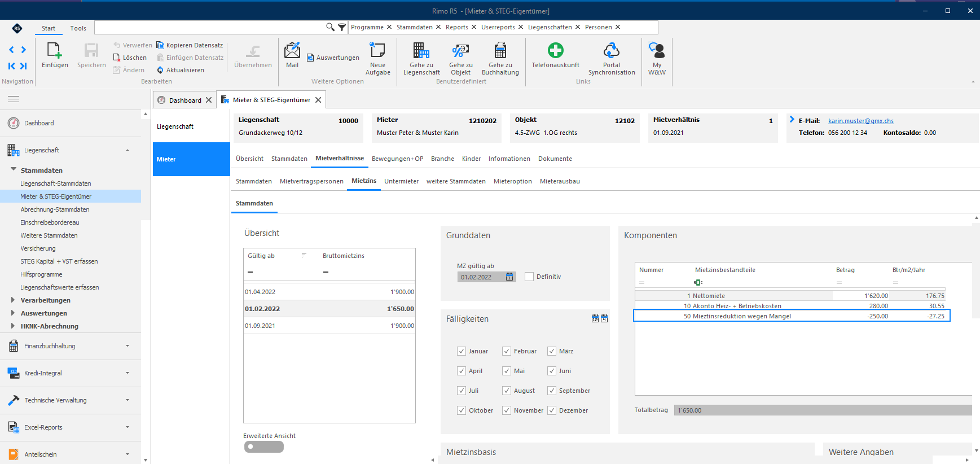
Task: Open Auswertungen in the ribbon
Action: (x=333, y=58)
